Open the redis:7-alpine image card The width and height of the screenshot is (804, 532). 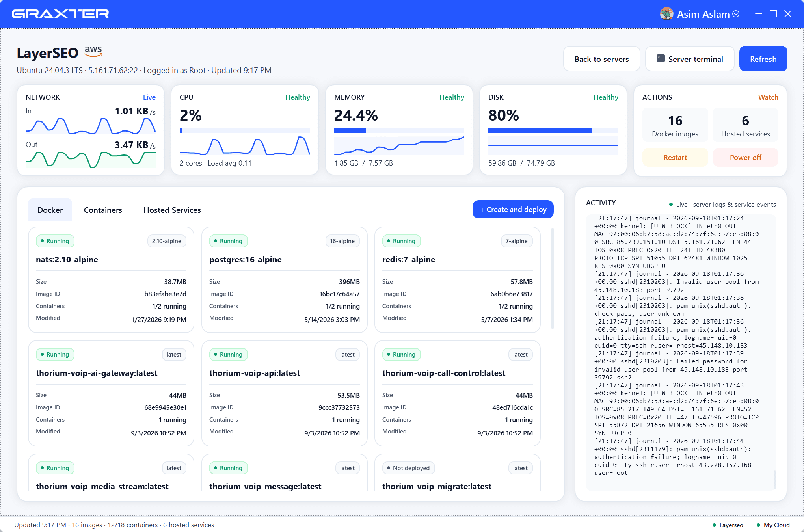point(458,280)
